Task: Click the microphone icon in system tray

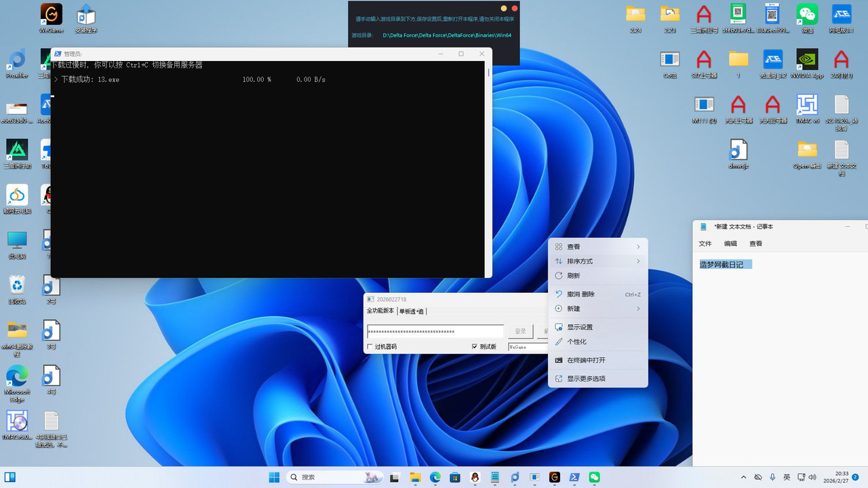Action: coord(772,477)
